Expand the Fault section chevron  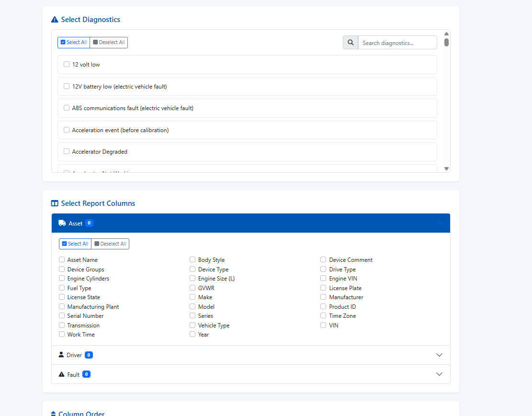pos(439,374)
